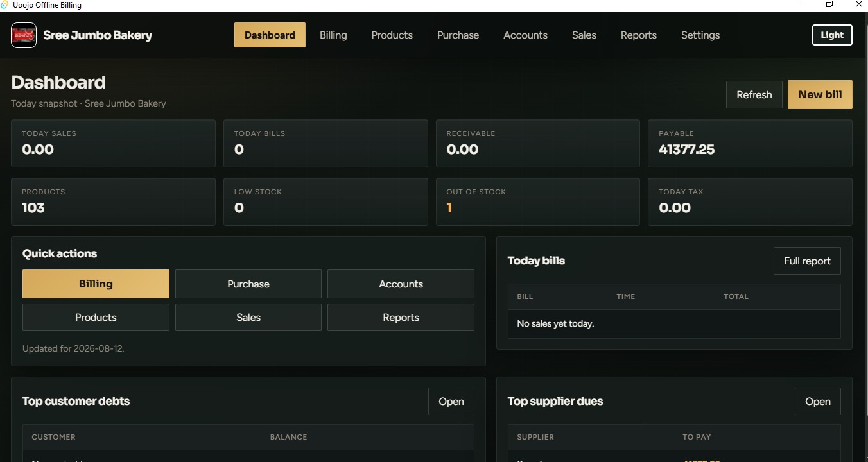This screenshot has width=868, height=462.
Task: Open the Billing tab in top navigation
Action: (333, 35)
